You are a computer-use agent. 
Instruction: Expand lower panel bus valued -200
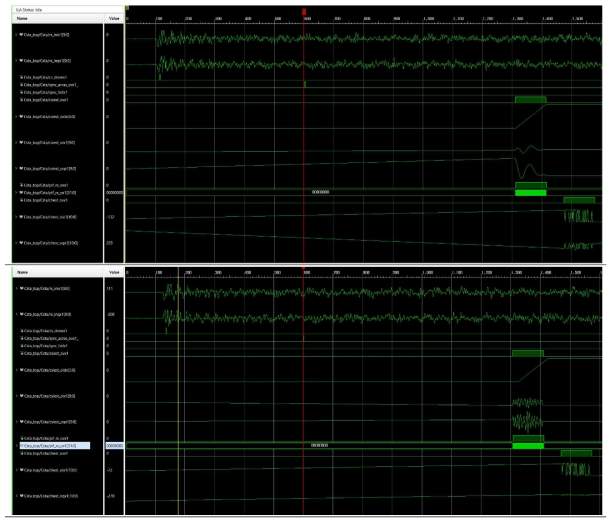coord(16,314)
